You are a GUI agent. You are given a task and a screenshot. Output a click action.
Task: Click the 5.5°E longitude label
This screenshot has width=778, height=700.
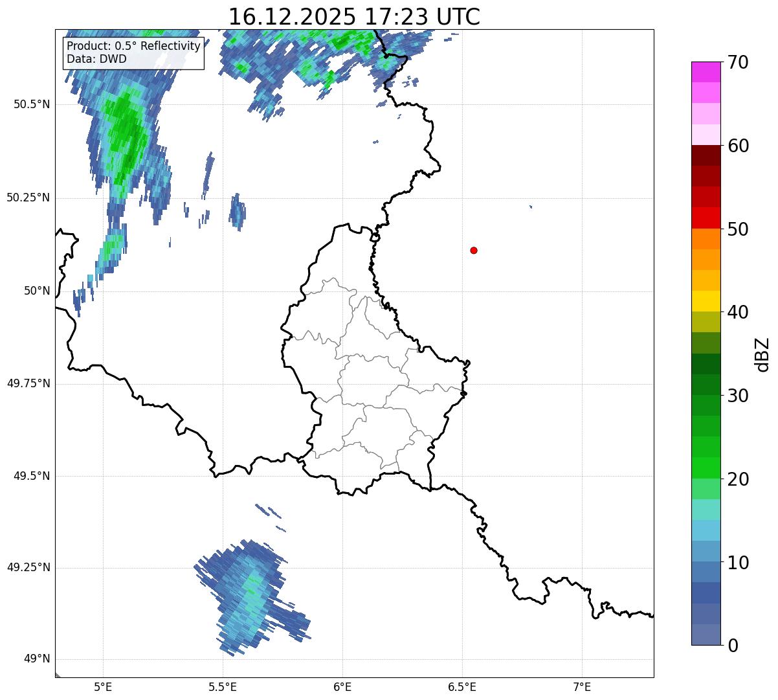pos(223,687)
